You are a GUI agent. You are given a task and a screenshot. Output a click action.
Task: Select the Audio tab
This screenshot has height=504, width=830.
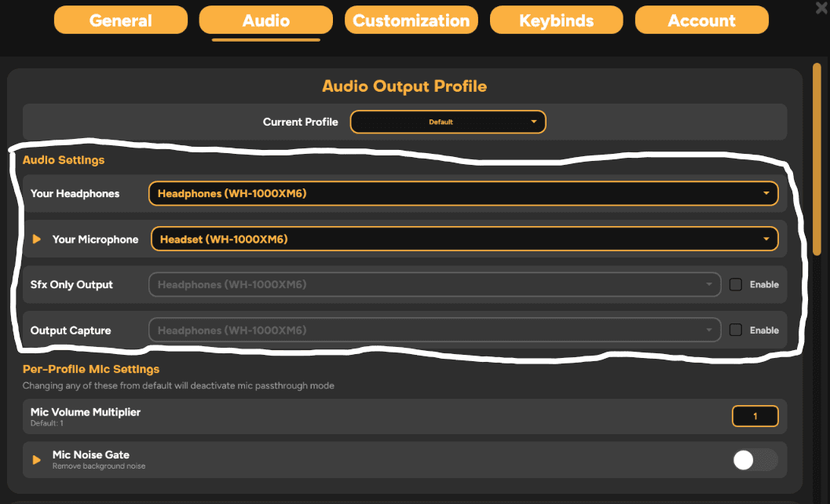click(x=265, y=20)
